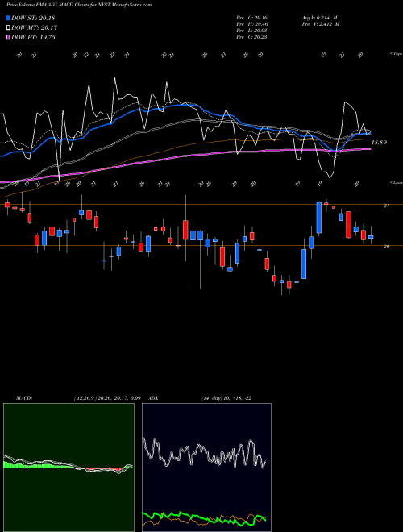This screenshot has width=403, height=532.
Task: Click the magenta DOW PT legend square
Action: click(8, 38)
